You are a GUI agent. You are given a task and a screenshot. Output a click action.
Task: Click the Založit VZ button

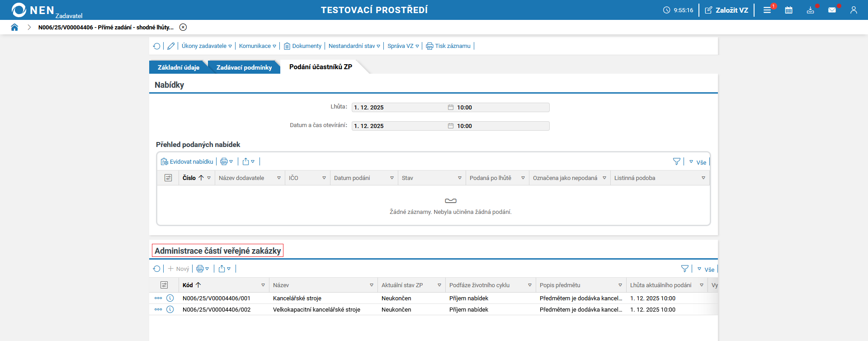[x=726, y=10]
